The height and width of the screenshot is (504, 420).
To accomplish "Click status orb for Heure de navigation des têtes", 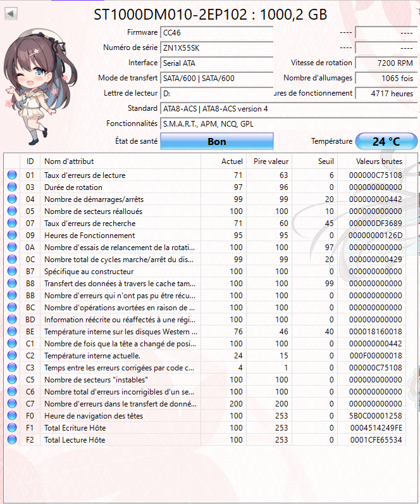I will [12, 415].
